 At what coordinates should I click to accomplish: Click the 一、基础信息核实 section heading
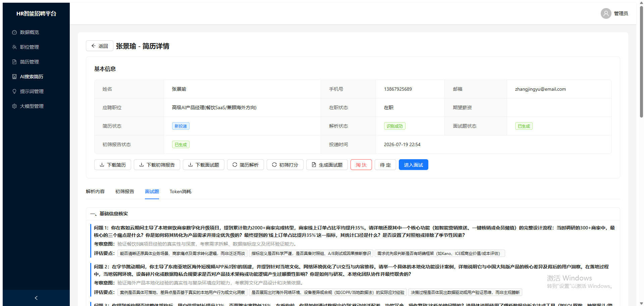coord(109,214)
